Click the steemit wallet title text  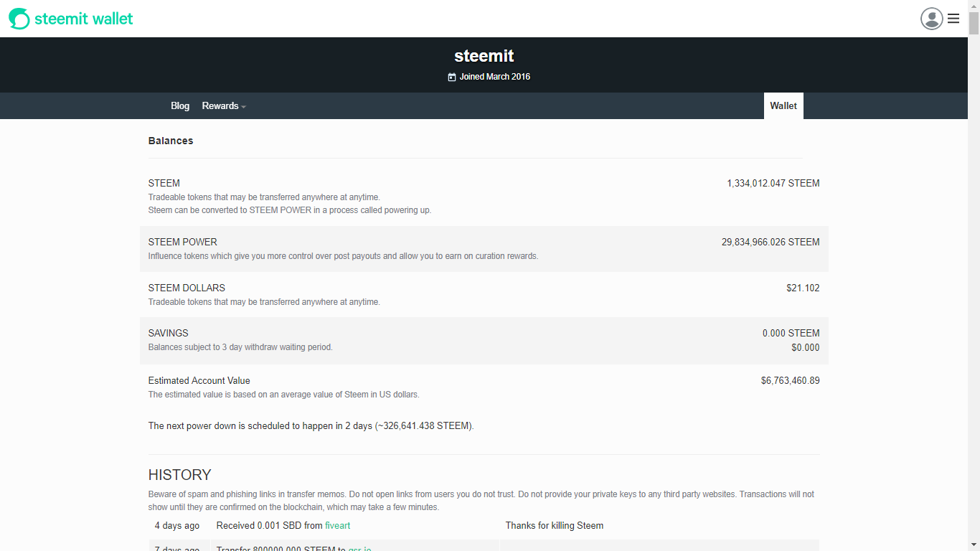tap(84, 19)
